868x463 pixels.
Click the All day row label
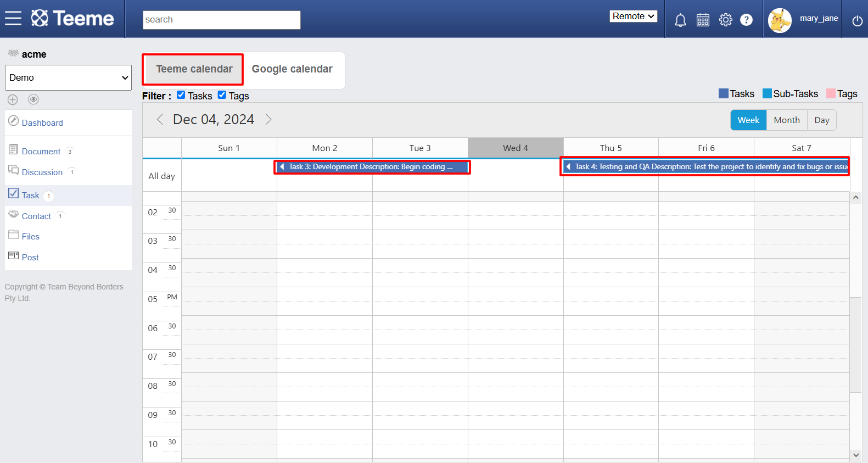pyautogui.click(x=161, y=176)
